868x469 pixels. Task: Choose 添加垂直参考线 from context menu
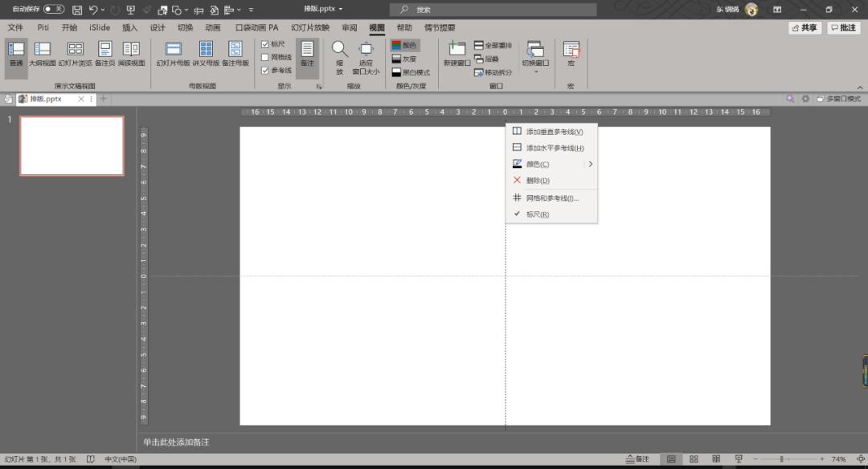[554, 131]
